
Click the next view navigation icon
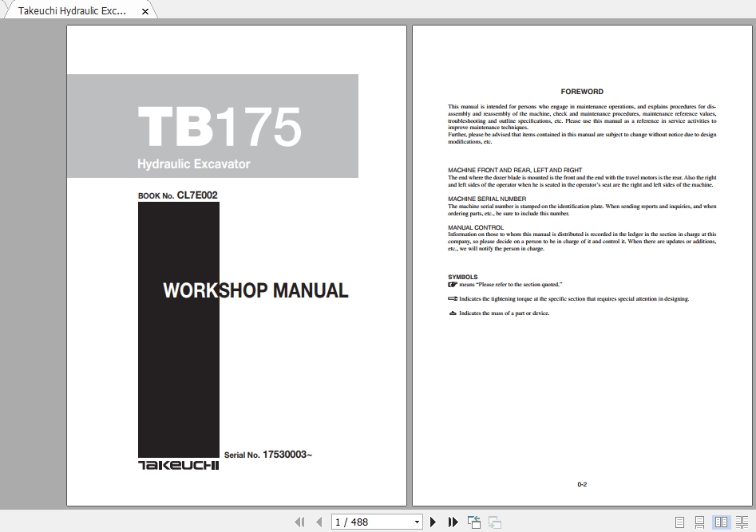[x=495, y=522]
